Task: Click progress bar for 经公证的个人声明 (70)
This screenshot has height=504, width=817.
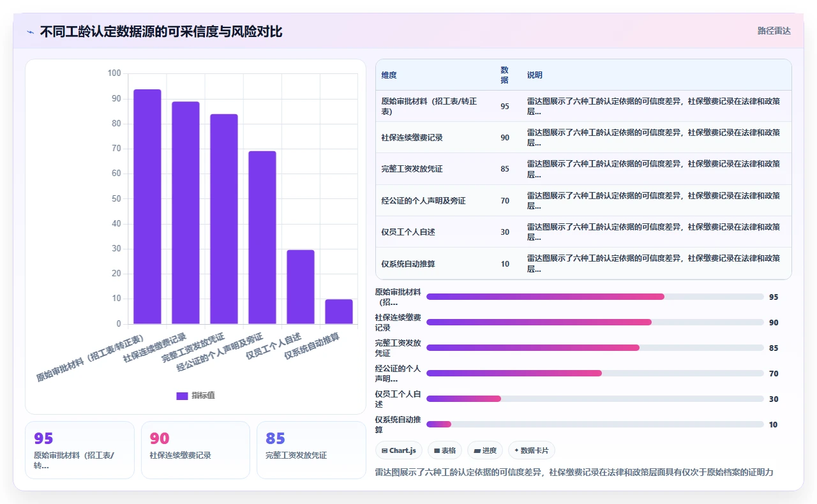Action: pyautogui.click(x=595, y=373)
